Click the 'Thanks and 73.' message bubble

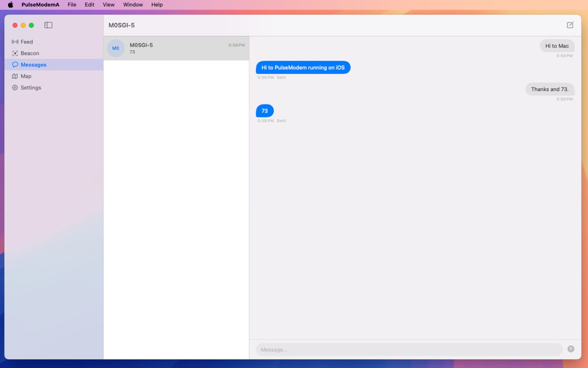coord(550,89)
